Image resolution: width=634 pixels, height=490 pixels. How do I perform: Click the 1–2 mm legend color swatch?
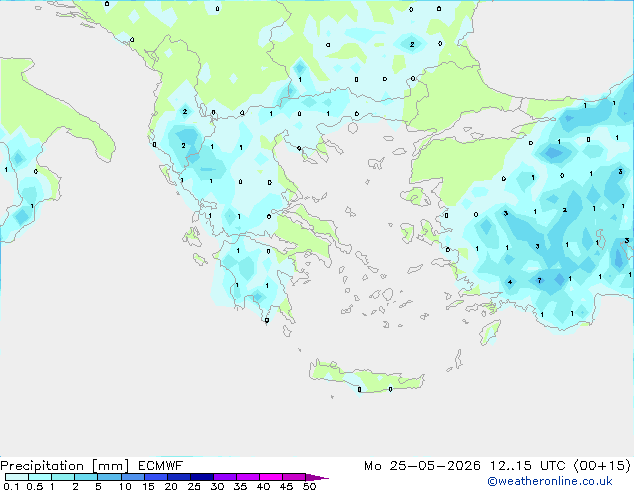pos(63,477)
